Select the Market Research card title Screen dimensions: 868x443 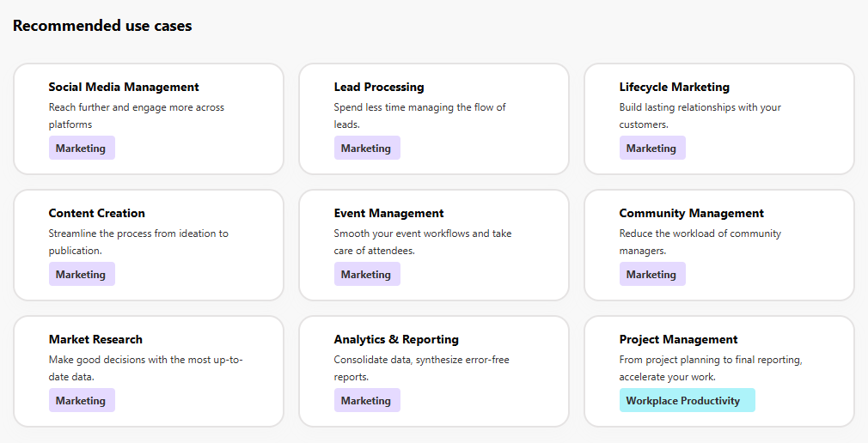[x=95, y=339]
